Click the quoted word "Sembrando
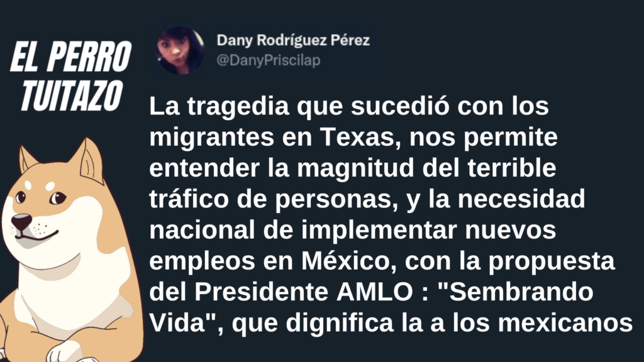Viewport: 644px width, 362px height. click(x=516, y=292)
